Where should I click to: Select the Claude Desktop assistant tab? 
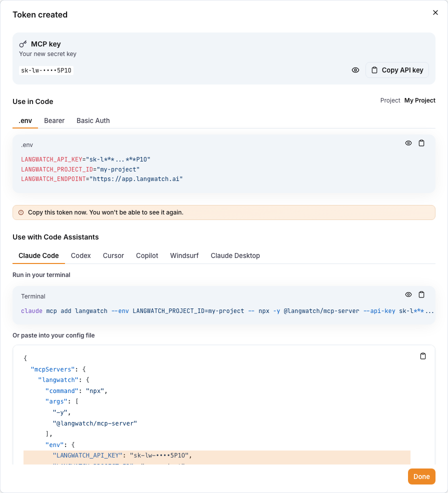click(x=235, y=255)
